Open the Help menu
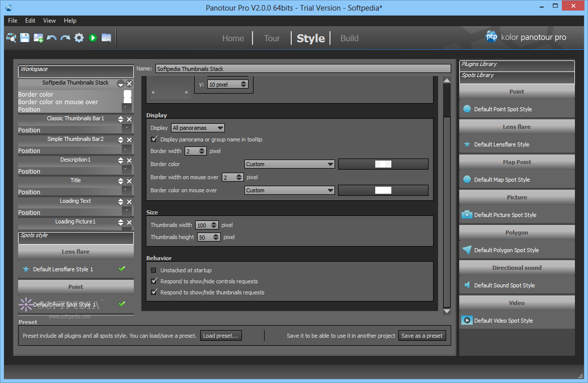This screenshot has width=588, height=383. (70, 21)
